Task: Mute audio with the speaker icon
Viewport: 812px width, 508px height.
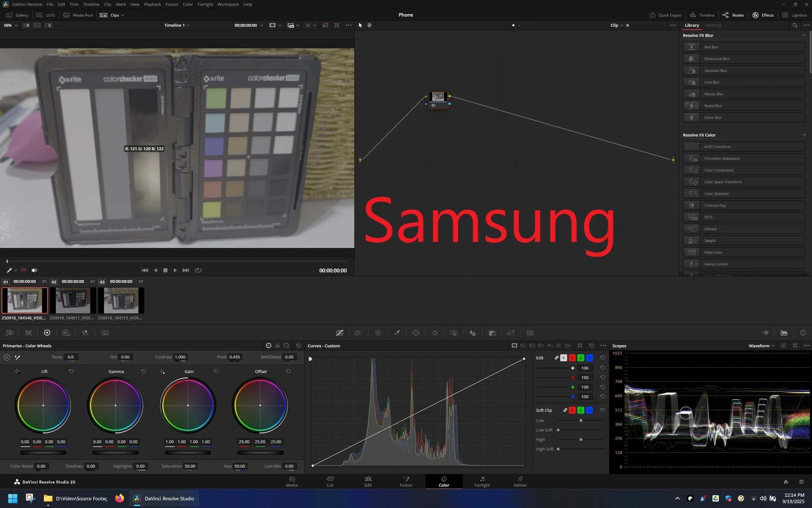Action: tap(34, 270)
